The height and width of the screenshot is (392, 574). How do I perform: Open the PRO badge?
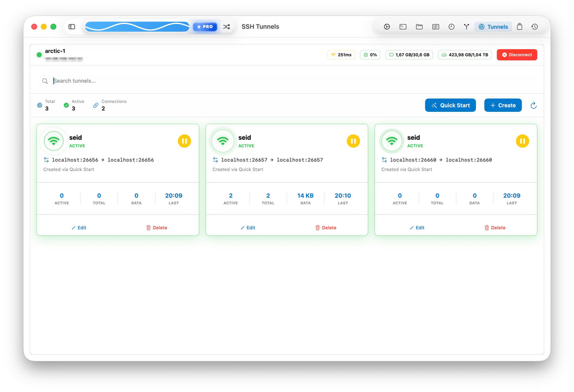pyautogui.click(x=205, y=27)
